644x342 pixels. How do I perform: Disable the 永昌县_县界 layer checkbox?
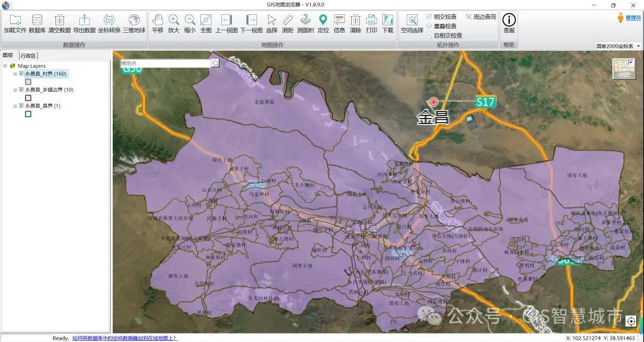pos(21,106)
